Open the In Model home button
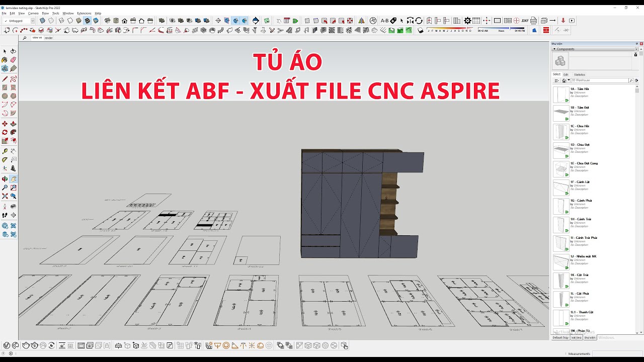 coord(564,80)
